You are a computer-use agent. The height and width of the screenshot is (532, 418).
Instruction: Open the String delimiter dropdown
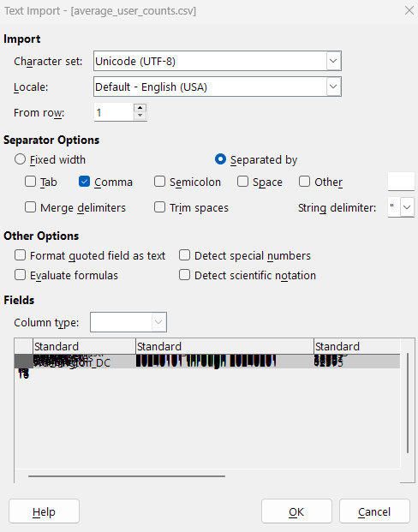tap(407, 207)
